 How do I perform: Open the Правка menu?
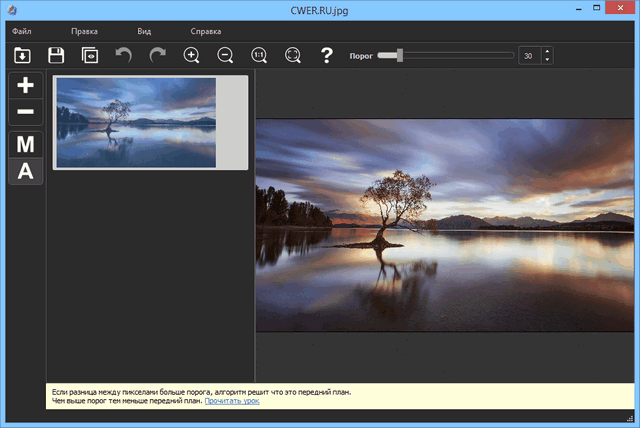click(x=84, y=32)
